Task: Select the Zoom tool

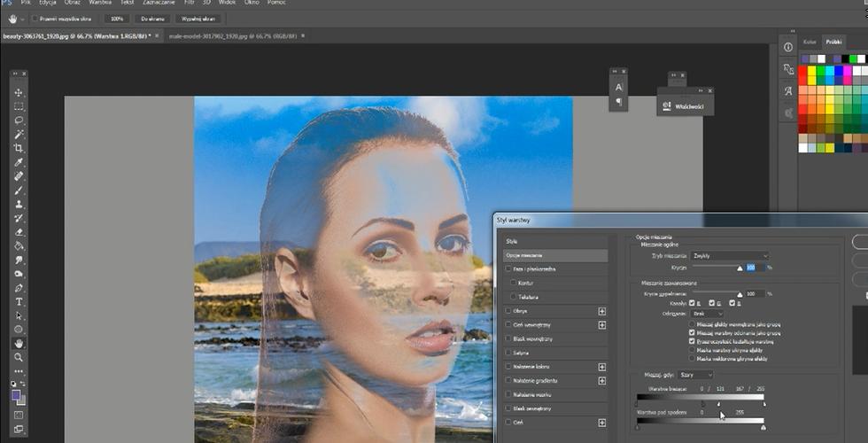Action: pyautogui.click(x=19, y=357)
